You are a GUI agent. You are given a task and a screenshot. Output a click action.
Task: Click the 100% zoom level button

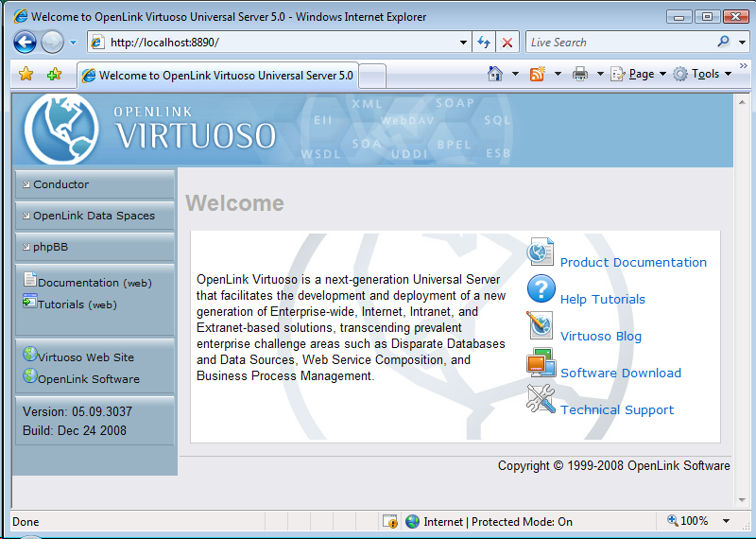pos(688,521)
